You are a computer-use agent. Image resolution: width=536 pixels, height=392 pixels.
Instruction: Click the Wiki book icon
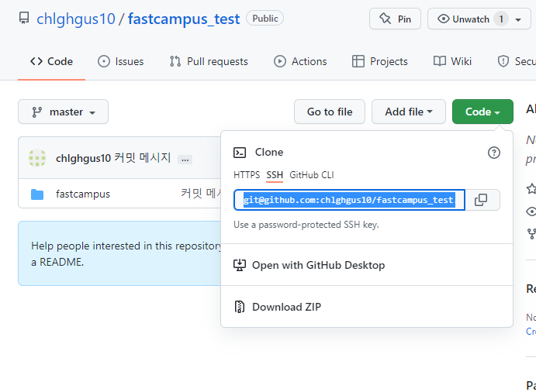[440, 61]
